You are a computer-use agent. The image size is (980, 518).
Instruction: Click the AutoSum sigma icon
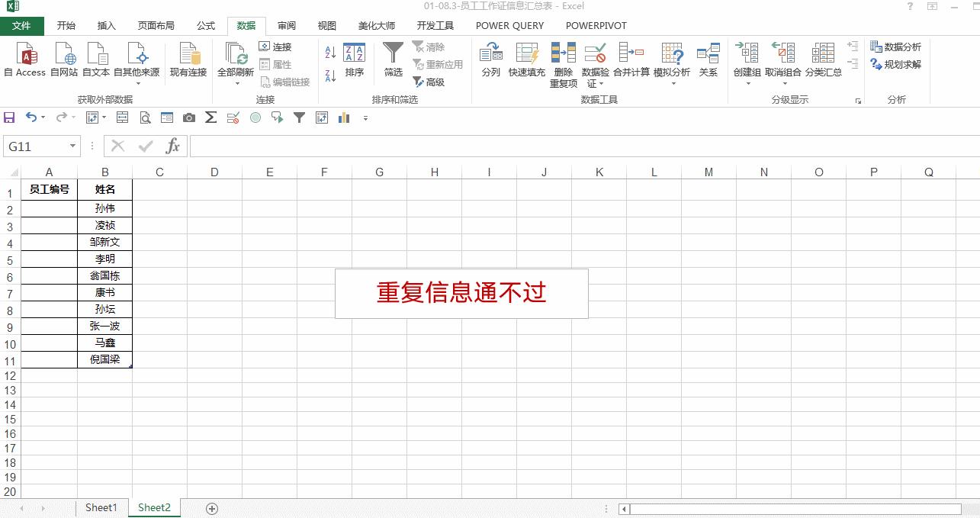click(210, 117)
